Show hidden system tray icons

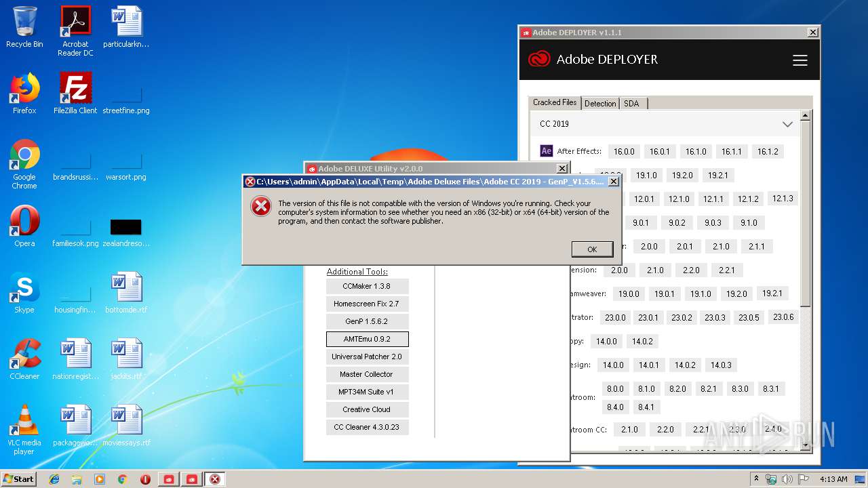pos(757,479)
